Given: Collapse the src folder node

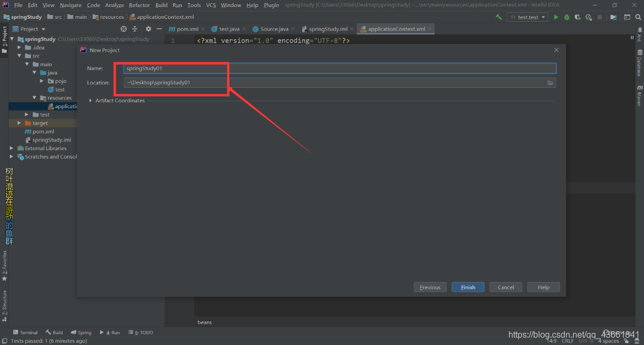Looking at the screenshot, I should click(x=19, y=56).
